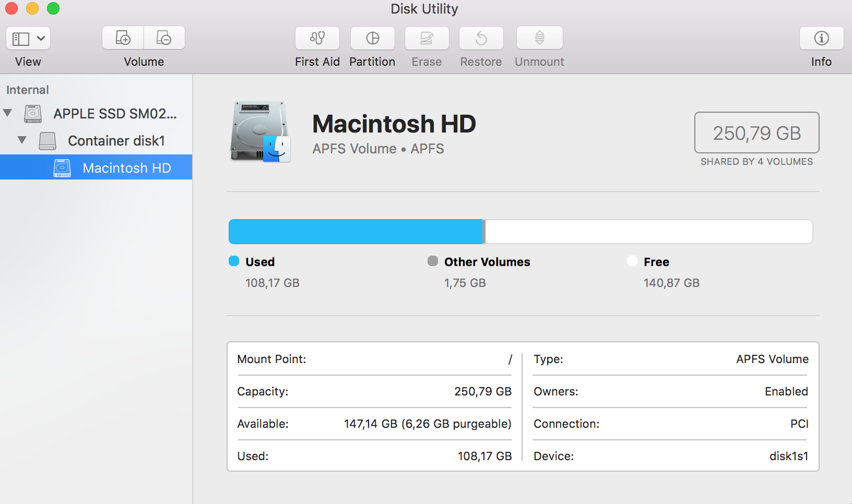Click the APPLE SSD drive icon

coord(33,114)
